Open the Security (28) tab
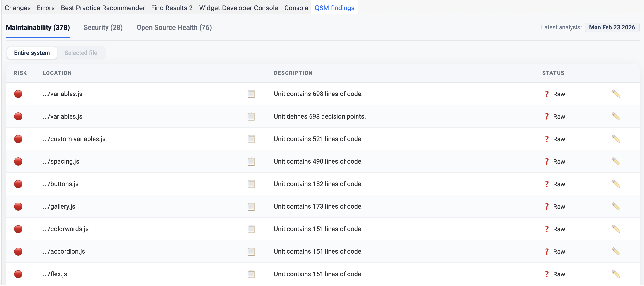Screen dimensions: 644x286 tap(103, 27)
